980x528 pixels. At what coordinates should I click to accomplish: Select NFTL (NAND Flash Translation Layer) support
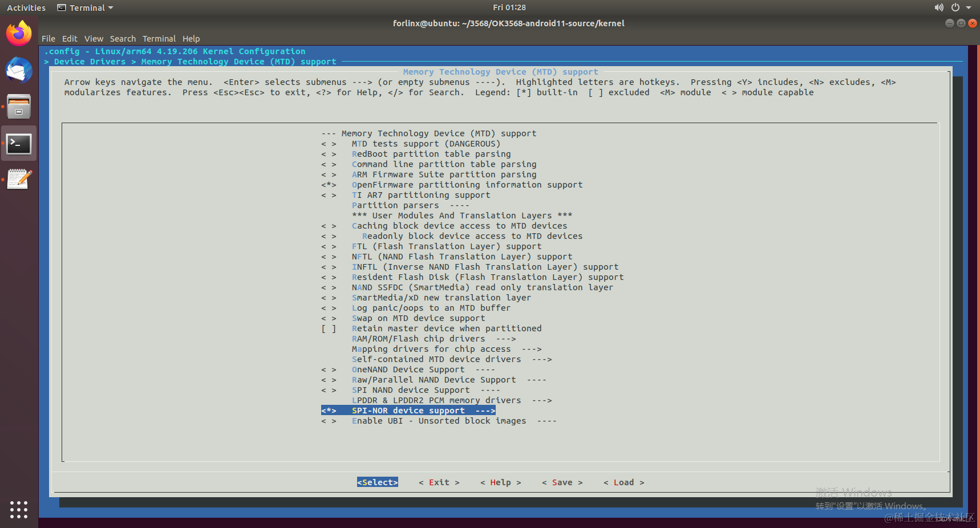click(x=447, y=257)
